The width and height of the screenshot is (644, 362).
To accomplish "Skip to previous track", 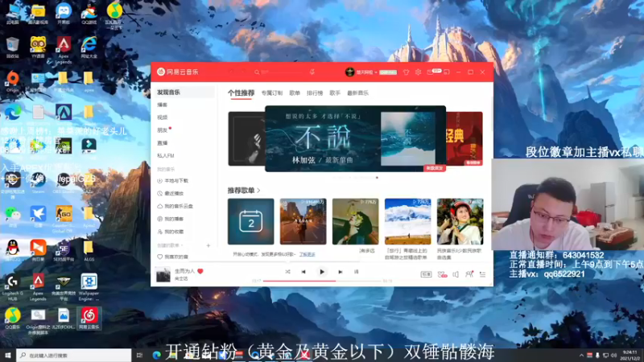I will (x=303, y=272).
